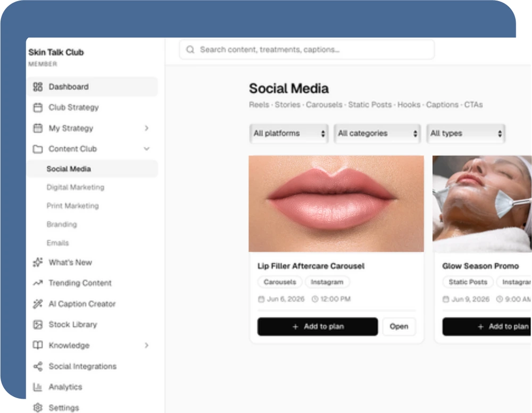Collapse the Content Club chevron
532x413 pixels.
pyautogui.click(x=147, y=148)
